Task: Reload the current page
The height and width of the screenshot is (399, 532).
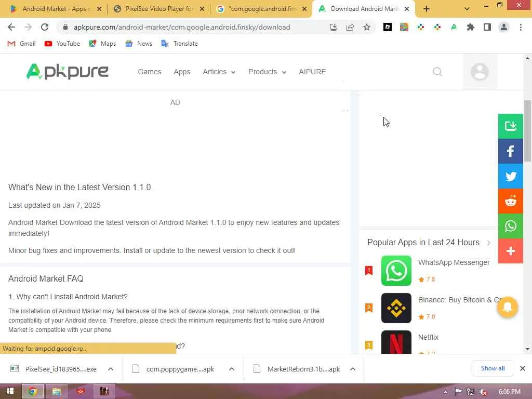Action: point(45,27)
